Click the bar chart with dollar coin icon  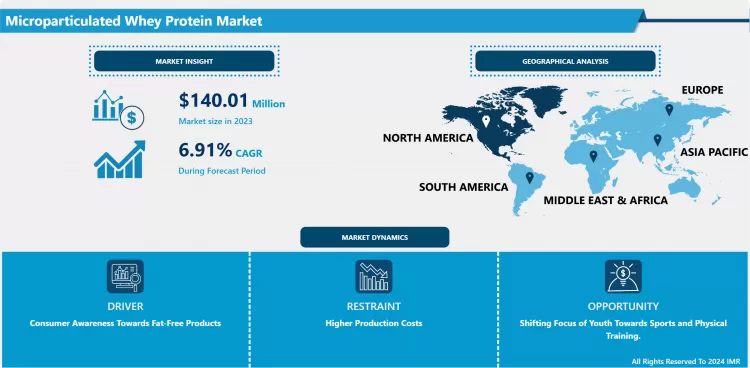pos(118,110)
